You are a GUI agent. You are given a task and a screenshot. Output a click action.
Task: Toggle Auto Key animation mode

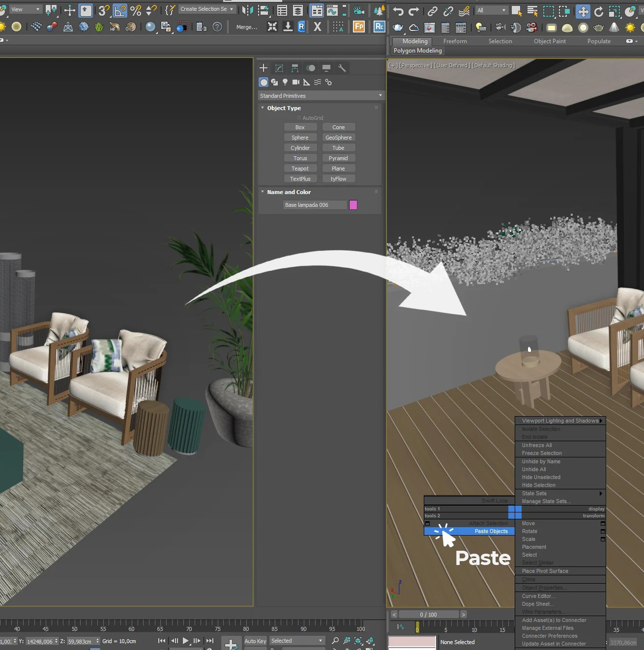pyautogui.click(x=255, y=641)
